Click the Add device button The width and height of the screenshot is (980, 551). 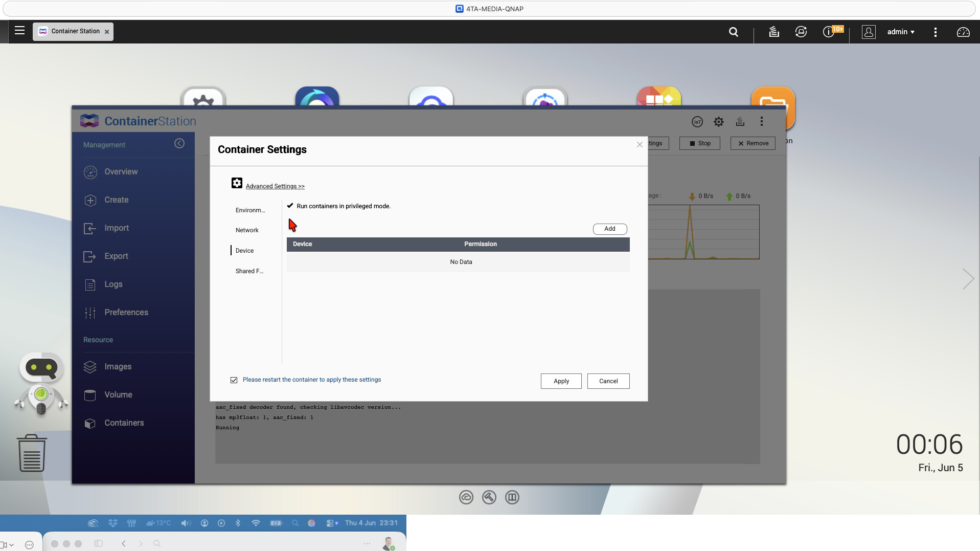(x=610, y=229)
